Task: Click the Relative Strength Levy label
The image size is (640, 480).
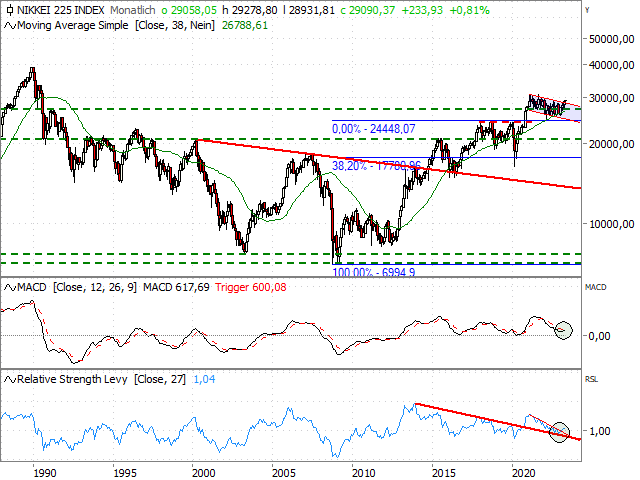Action: click(72, 379)
